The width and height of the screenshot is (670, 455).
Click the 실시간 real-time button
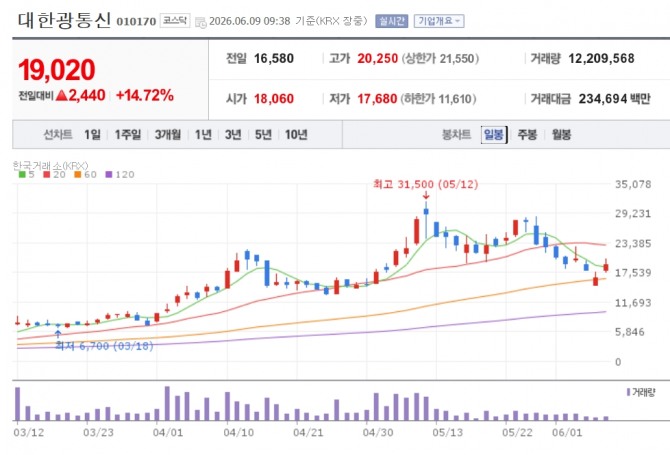[391, 21]
